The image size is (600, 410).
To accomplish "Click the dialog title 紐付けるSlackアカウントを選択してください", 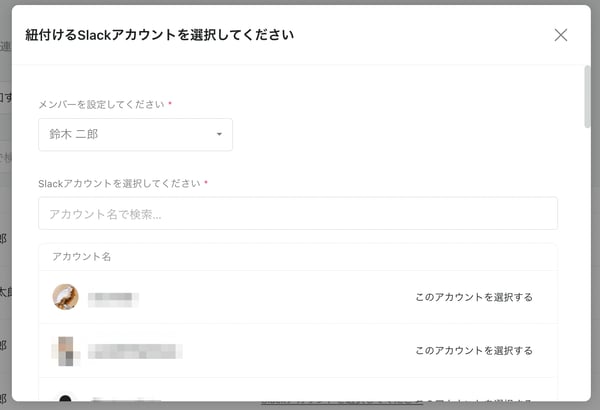I will click(x=159, y=35).
